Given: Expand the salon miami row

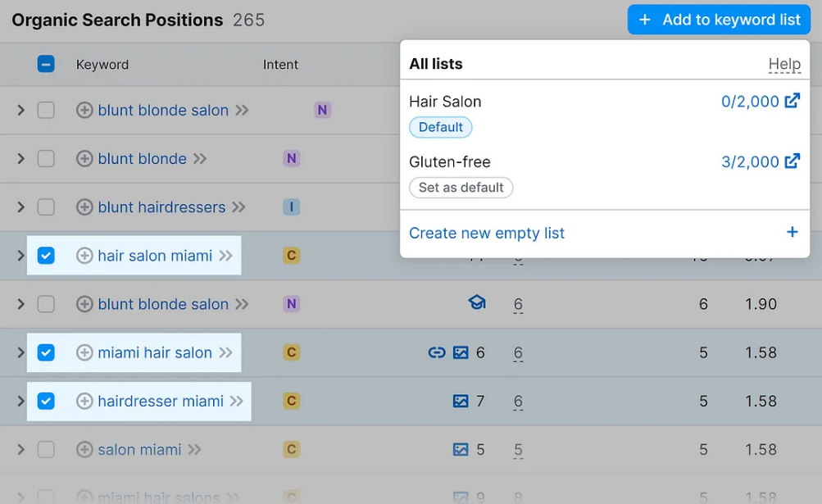Looking at the screenshot, I should click(20, 449).
